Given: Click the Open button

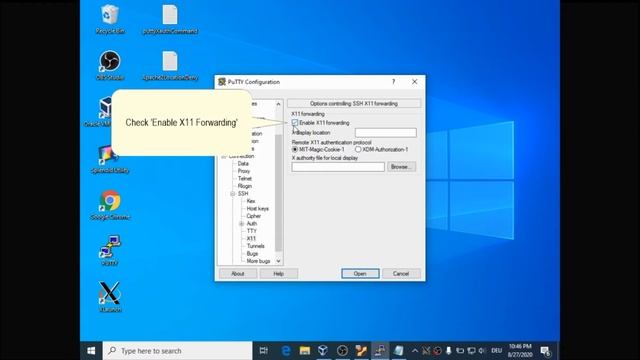Looking at the screenshot, I should coord(360,273).
